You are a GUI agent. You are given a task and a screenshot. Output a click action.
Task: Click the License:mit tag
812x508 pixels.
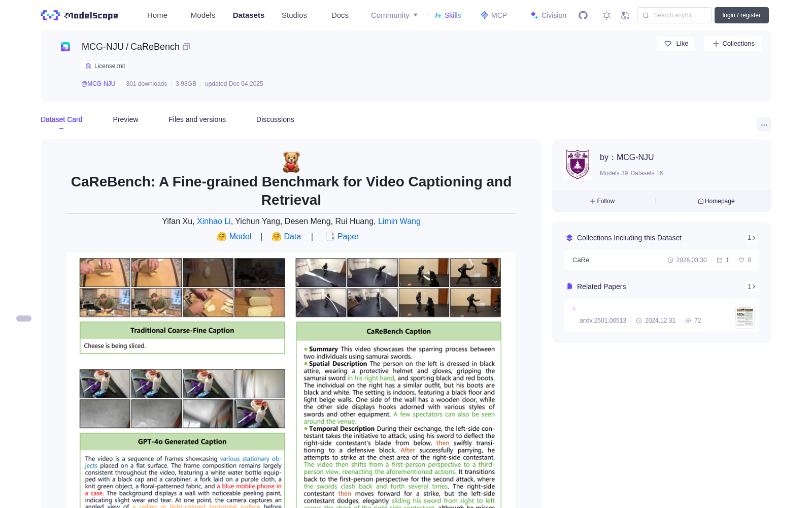pos(105,66)
